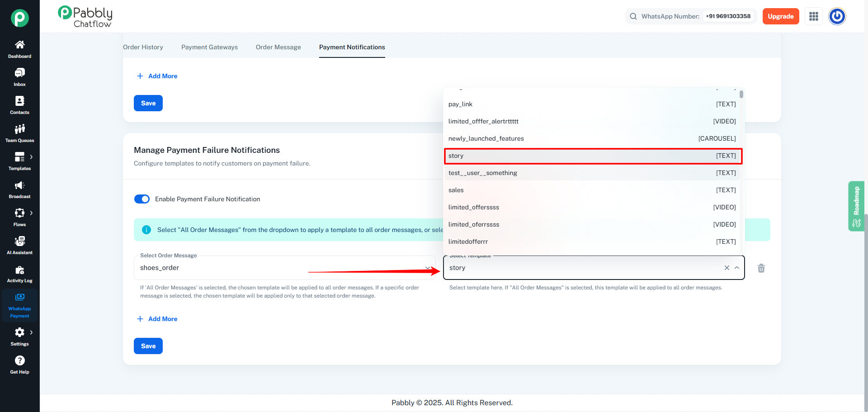This screenshot has width=868, height=412.
Task: Click the Manage Payment Failure Notifications heading
Action: (x=207, y=150)
